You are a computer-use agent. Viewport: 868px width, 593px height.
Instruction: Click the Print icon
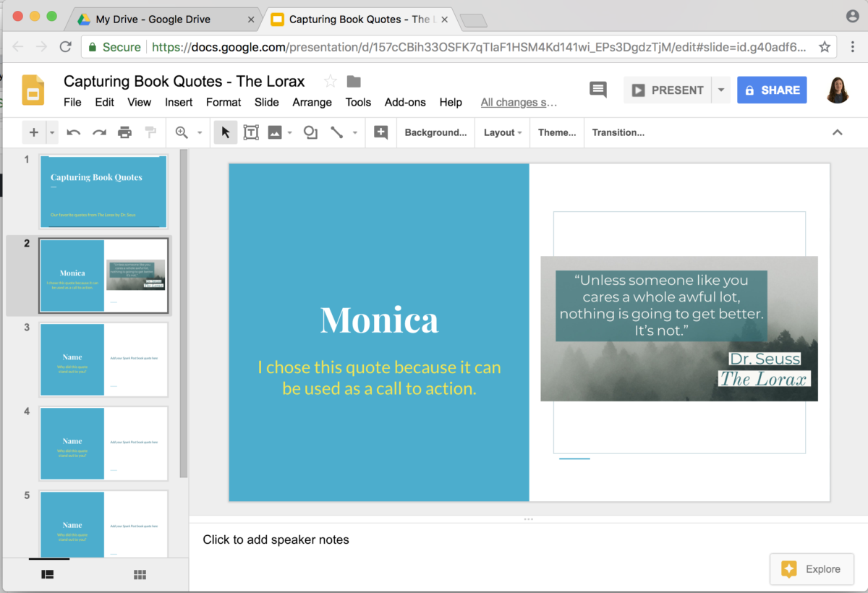click(124, 132)
